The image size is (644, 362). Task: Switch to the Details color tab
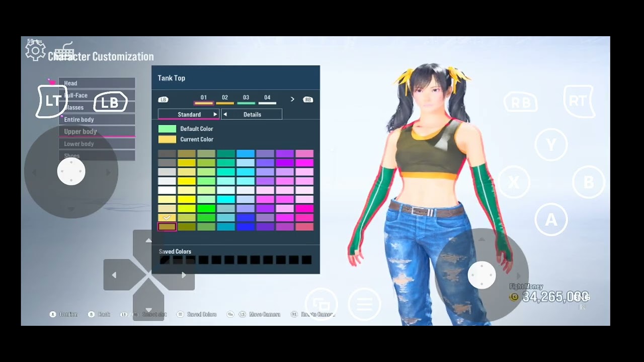(252, 115)
